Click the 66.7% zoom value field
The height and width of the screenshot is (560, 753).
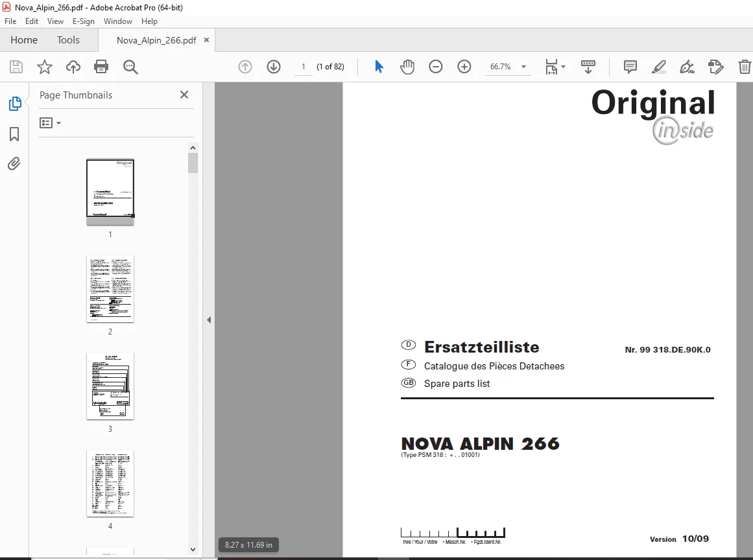tap(501, 67)
